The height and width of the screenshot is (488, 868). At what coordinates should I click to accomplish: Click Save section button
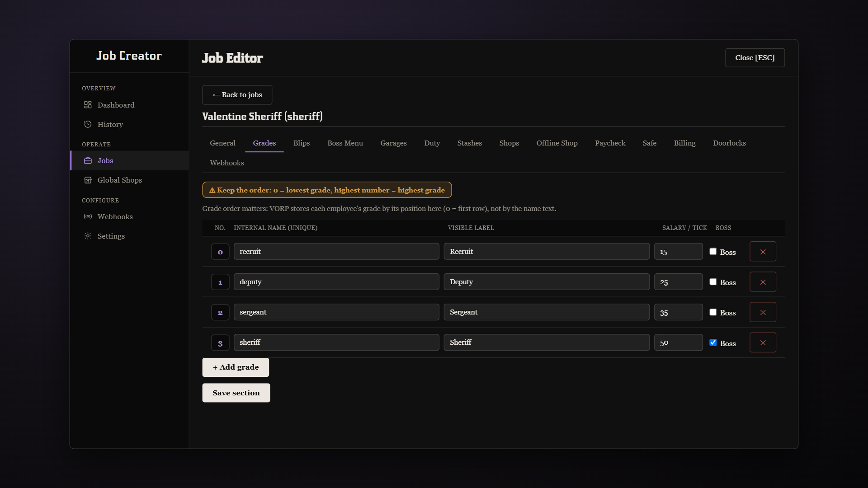click(x=236, y=393)
